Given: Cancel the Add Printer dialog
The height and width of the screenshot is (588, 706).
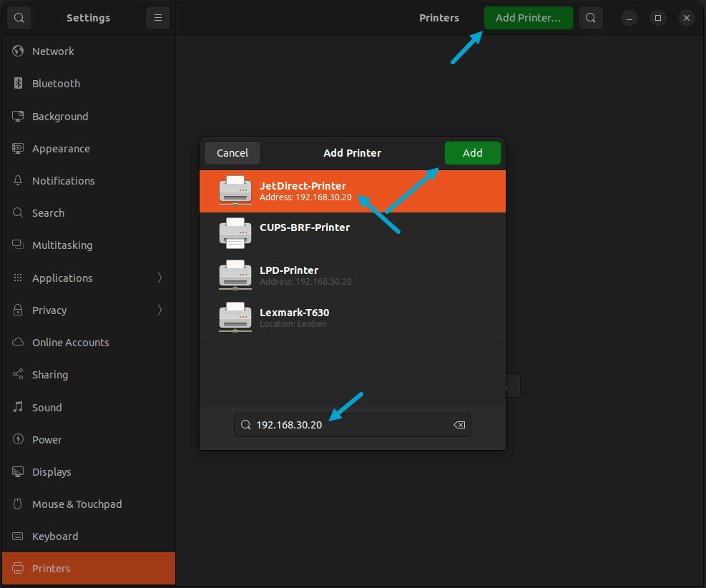Looking at the screenshot, I should coord(232,152).
